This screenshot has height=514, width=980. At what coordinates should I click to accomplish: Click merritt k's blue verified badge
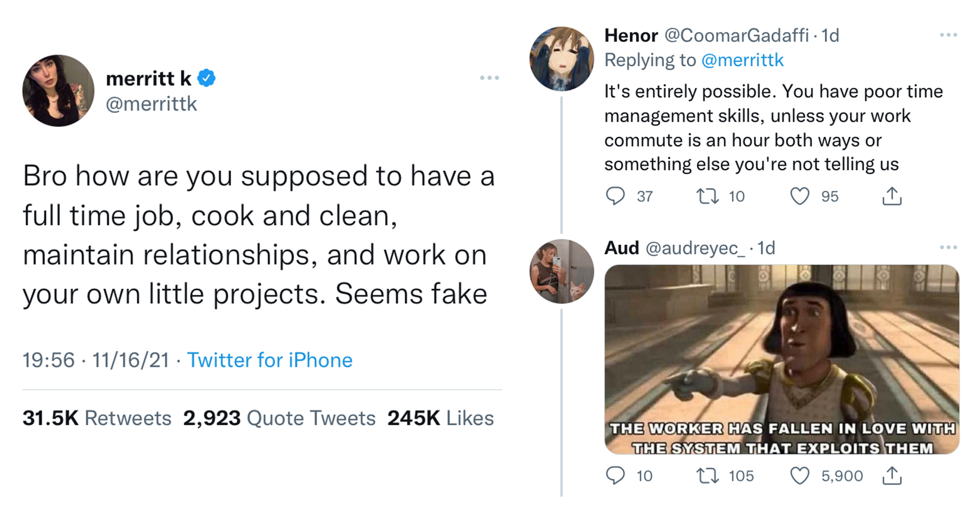tap(206, 78)
